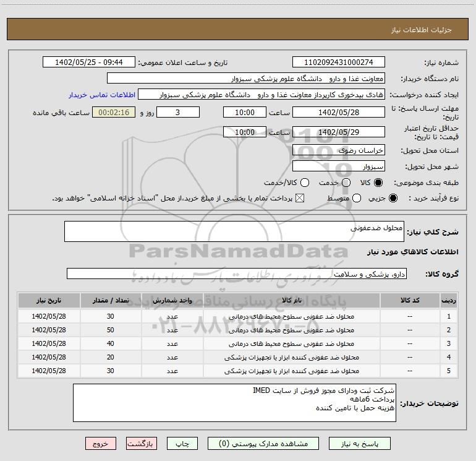Image resolution: width=476 pixels, height=461 pixels.
Task: Click the announcement date field 1402/05/25 - 09:44
Action: point(88,62)
